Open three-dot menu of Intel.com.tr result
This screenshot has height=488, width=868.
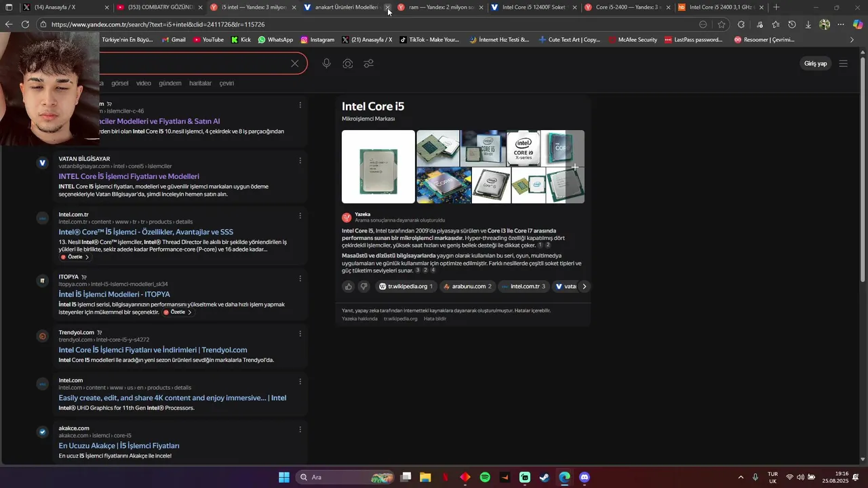click(300, 216)
